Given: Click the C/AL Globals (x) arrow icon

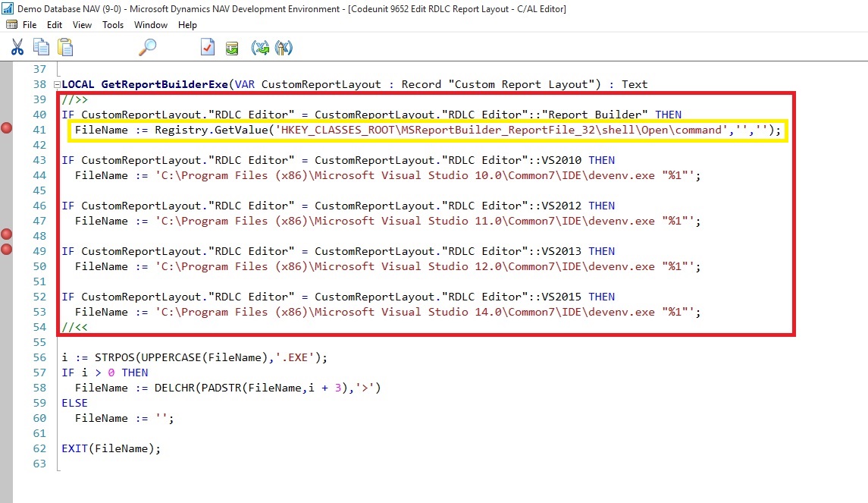Looking at the screenshot, I should click(260, 48).
